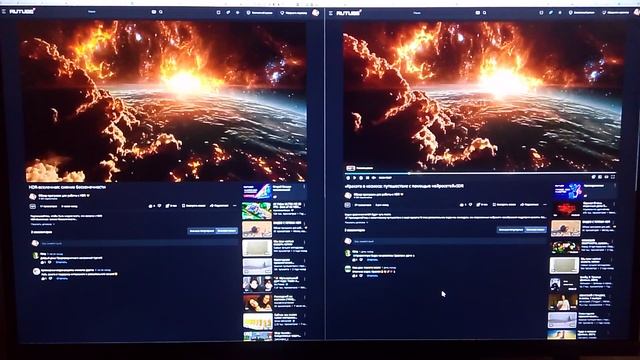Open the user avatar in the left window header
The image size is (640, 360).
point(316,13)
